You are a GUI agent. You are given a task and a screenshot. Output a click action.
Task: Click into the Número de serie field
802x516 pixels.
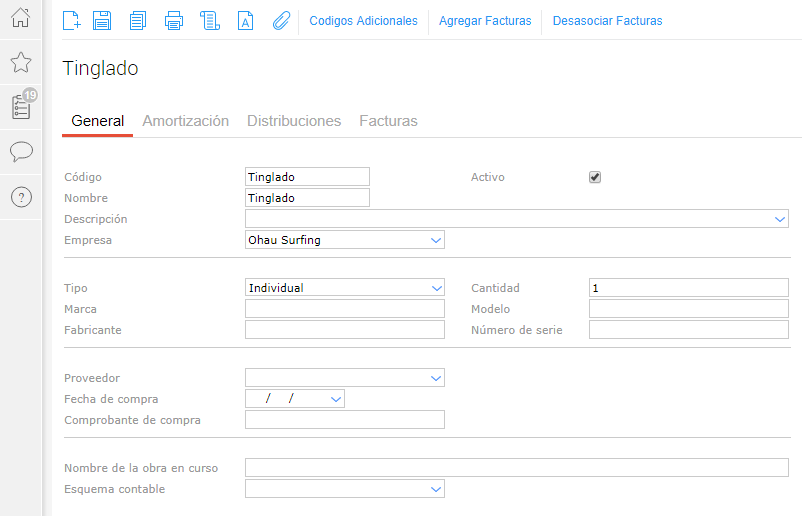(688, 330)
